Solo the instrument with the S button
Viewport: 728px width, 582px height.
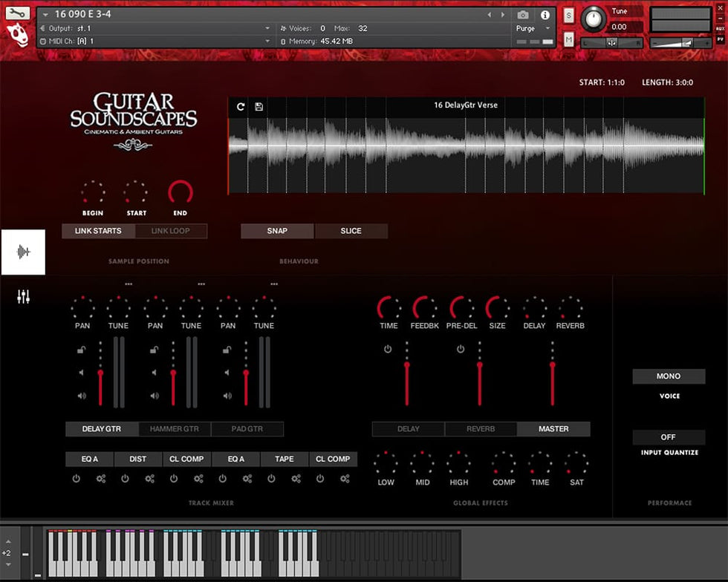569,16
